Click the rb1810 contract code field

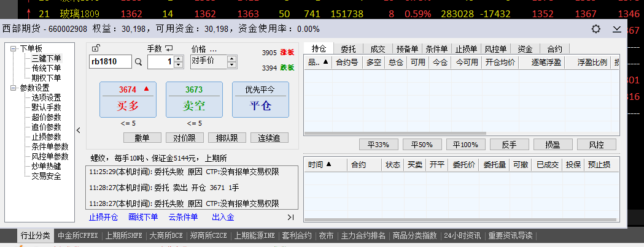(x=110, y=61)
